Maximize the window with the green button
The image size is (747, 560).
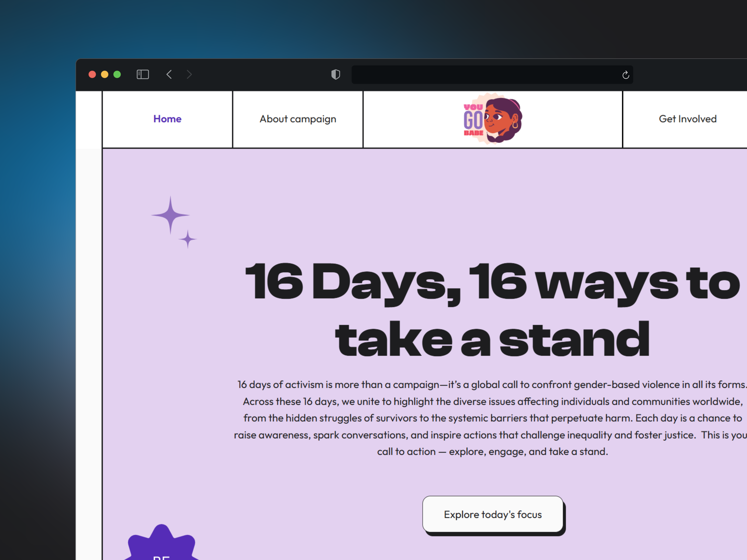tap(117, 74)
